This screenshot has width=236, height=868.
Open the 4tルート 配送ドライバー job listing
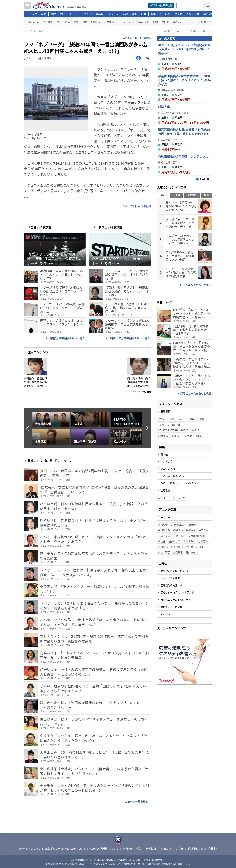(184, 49)
